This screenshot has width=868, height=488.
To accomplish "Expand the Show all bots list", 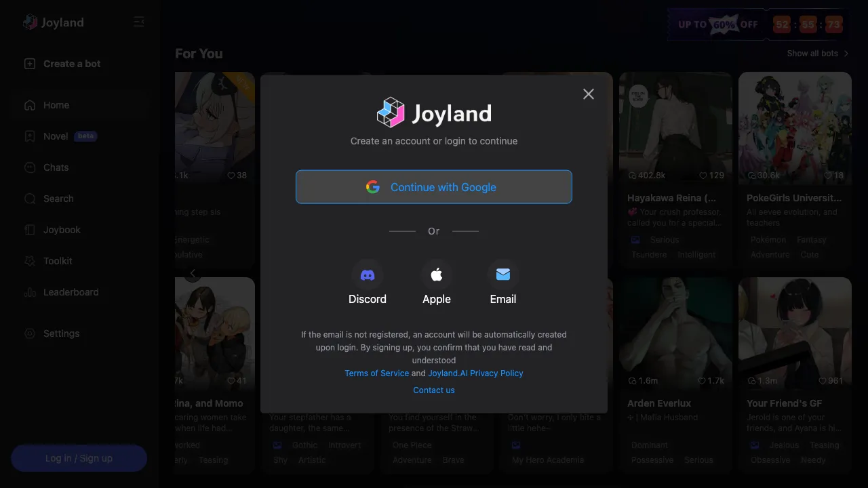I will [813, 53].
